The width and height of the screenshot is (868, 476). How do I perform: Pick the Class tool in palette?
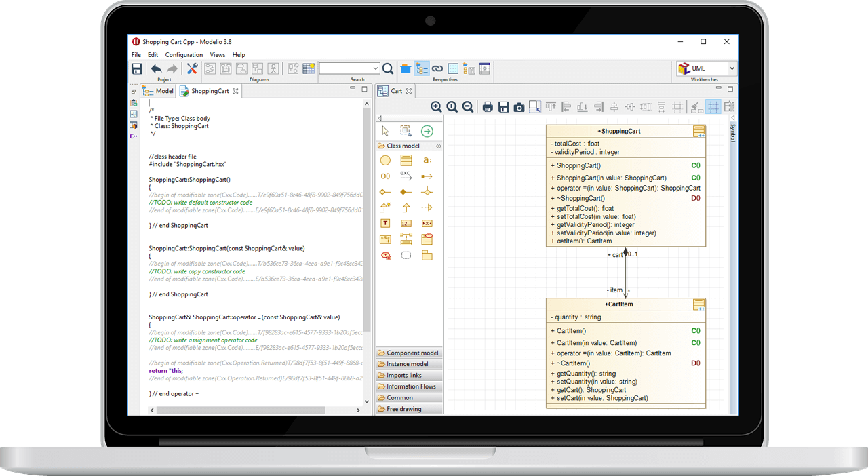(x=406, y=161)
